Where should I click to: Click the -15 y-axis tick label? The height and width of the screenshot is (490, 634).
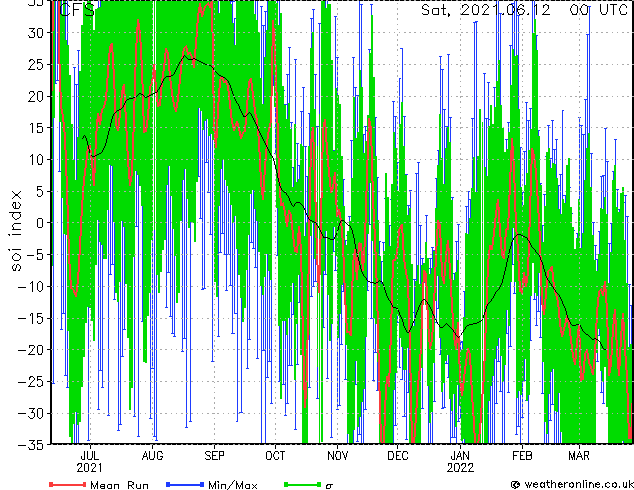[31, 318]
